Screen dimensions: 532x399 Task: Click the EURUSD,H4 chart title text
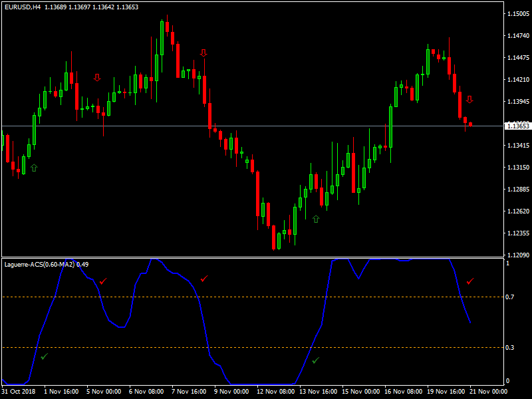[x=23, y=7]
